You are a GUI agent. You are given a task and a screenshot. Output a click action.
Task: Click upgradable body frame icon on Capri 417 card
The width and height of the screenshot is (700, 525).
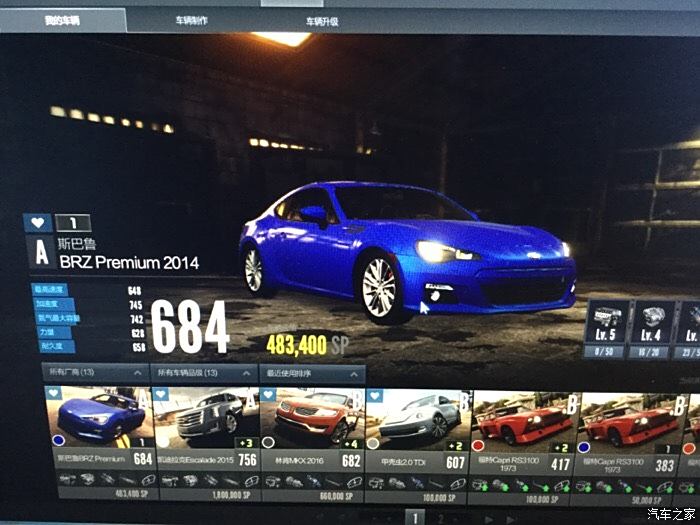point(562,486)
